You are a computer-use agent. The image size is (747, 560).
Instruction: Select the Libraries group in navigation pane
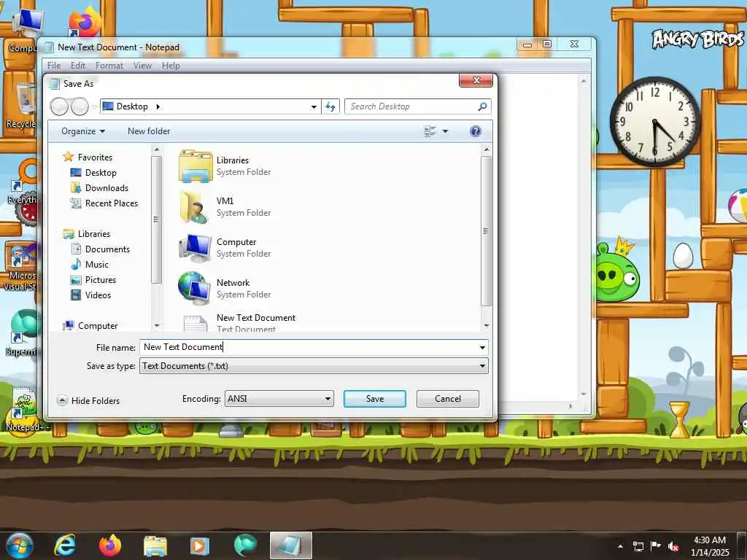93,234
